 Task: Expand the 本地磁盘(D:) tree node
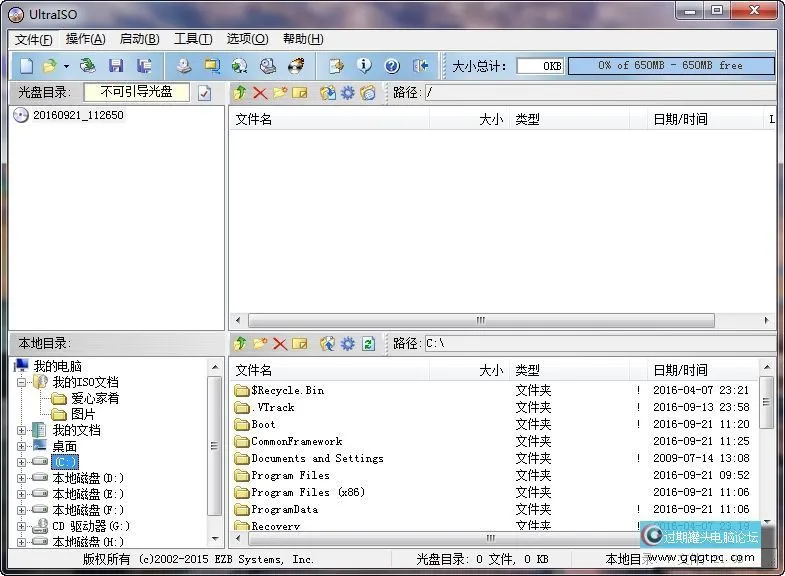click(x=22, y=478)
